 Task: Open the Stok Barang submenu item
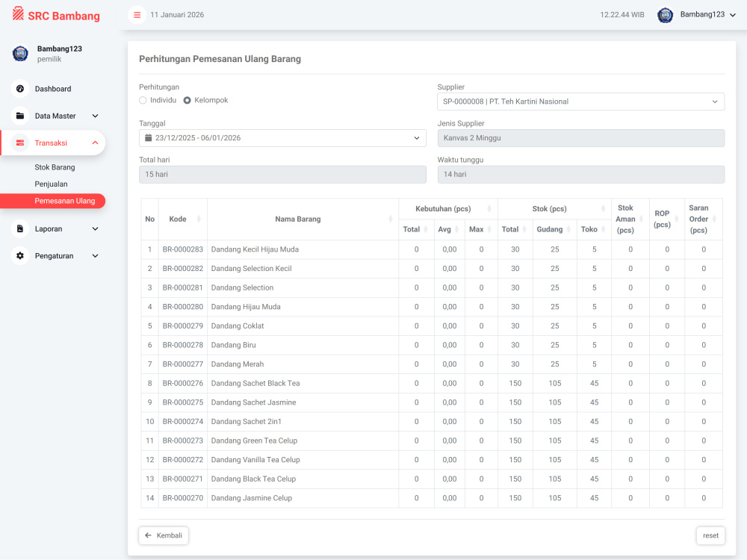tap(55, 167)
